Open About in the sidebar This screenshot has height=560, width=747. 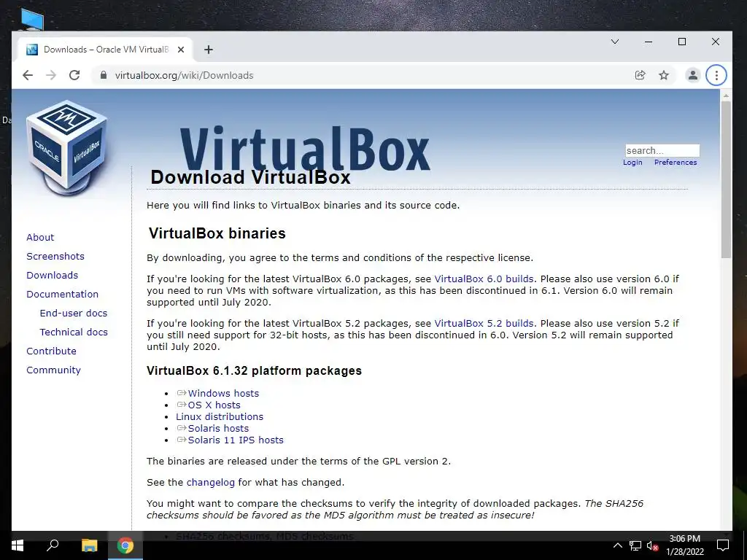tap(40, 237)
